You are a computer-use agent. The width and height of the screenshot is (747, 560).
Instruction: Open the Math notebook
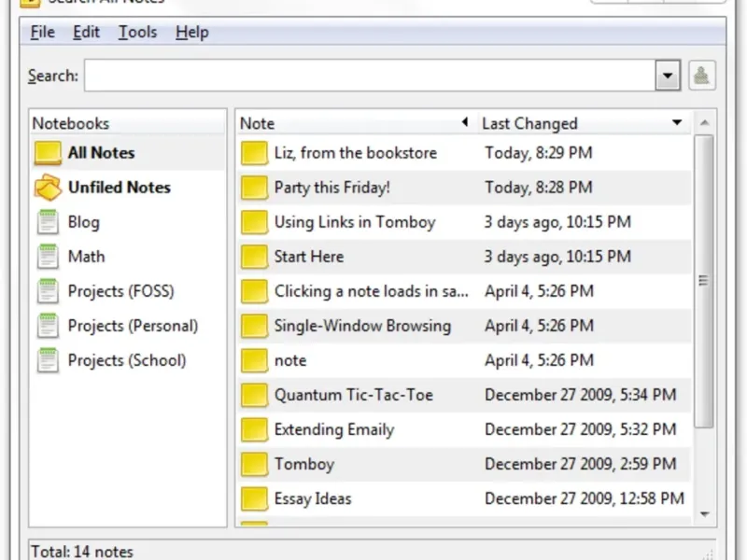[86, 257]
